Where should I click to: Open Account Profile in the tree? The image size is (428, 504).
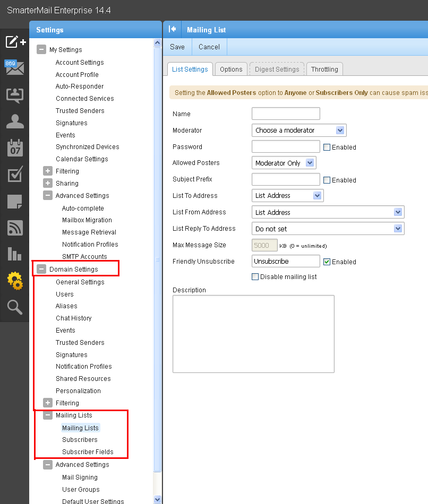[77, 75]
